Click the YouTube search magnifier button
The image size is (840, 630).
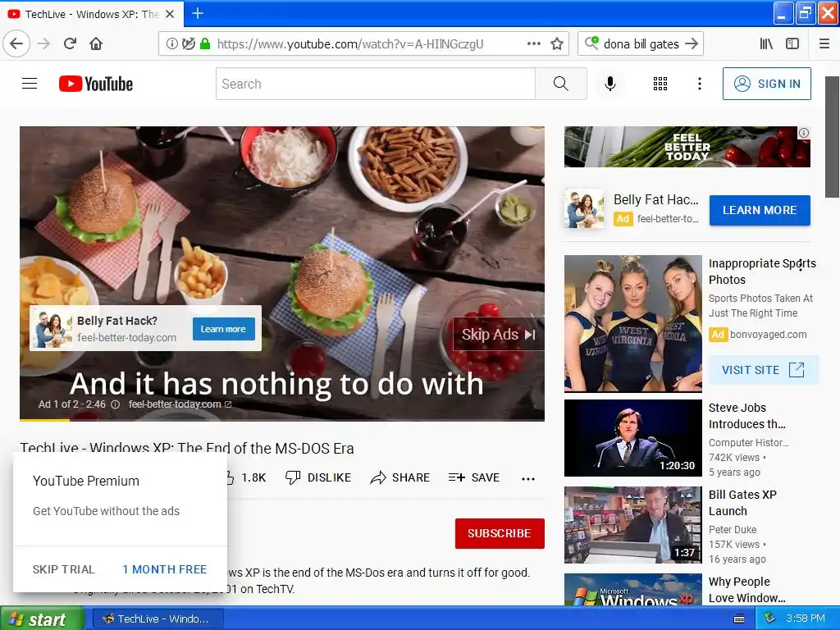[x=561, y=84]
